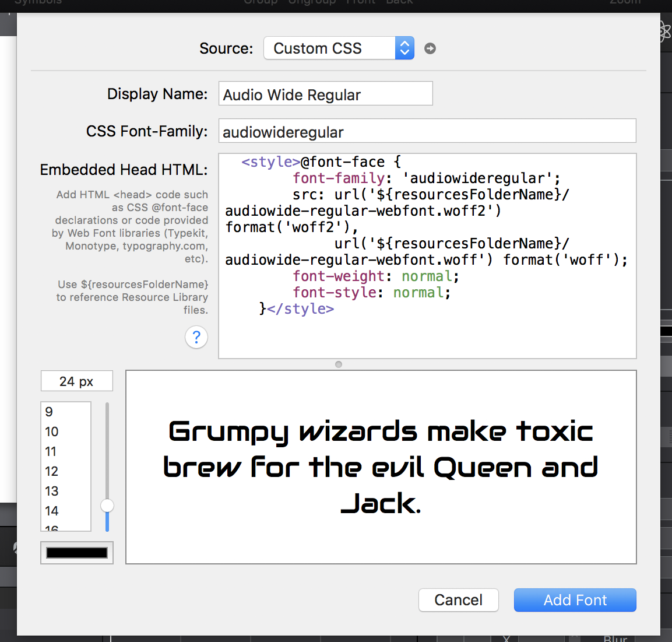Click the Add Font button
Screen dimensions: 672x642
[x=575, y=599]
